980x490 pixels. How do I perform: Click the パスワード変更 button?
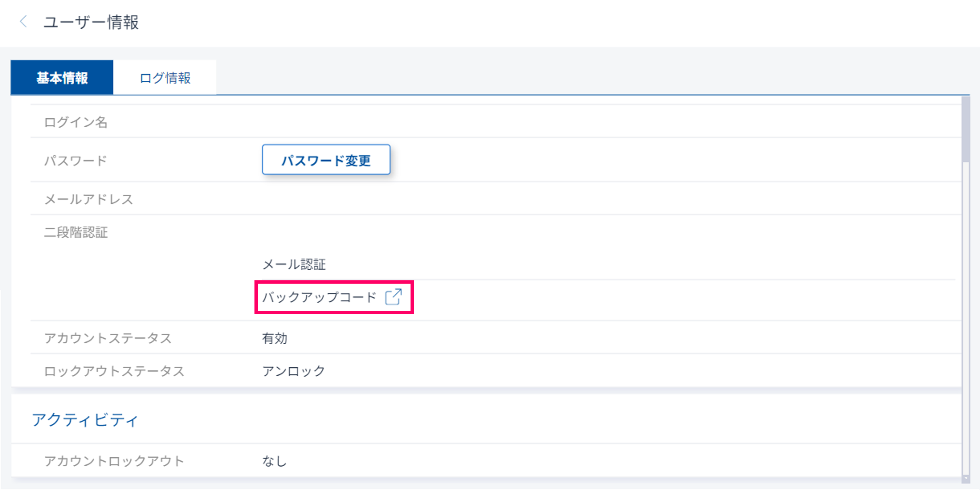pos(326,160)
